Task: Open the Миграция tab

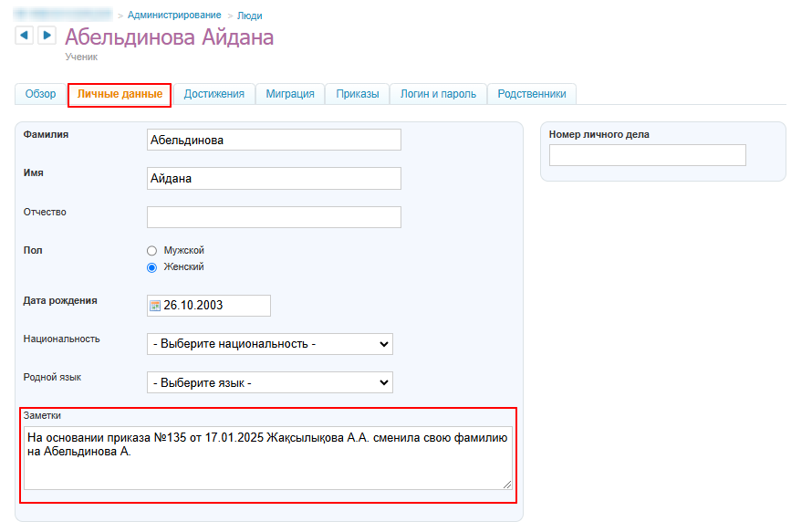Action: [x=290, y=94]
